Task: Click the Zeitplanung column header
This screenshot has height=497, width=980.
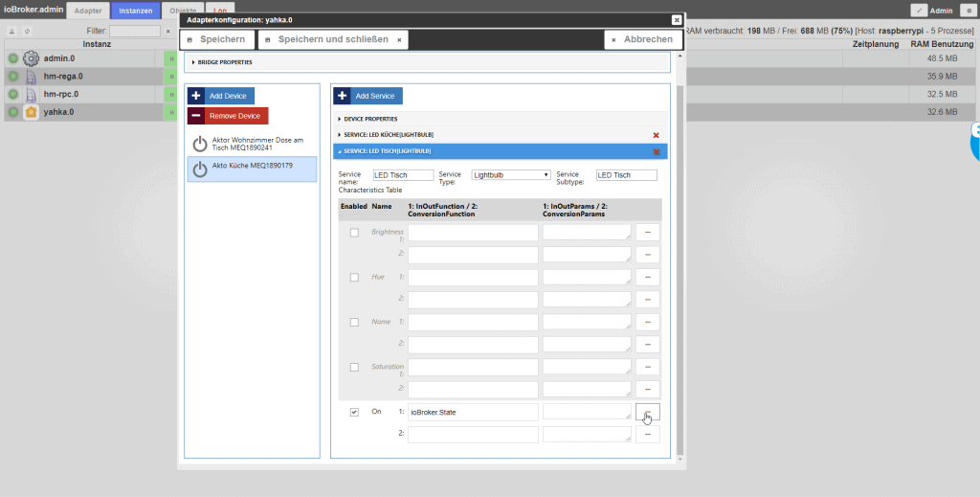Action: point(876,44)
